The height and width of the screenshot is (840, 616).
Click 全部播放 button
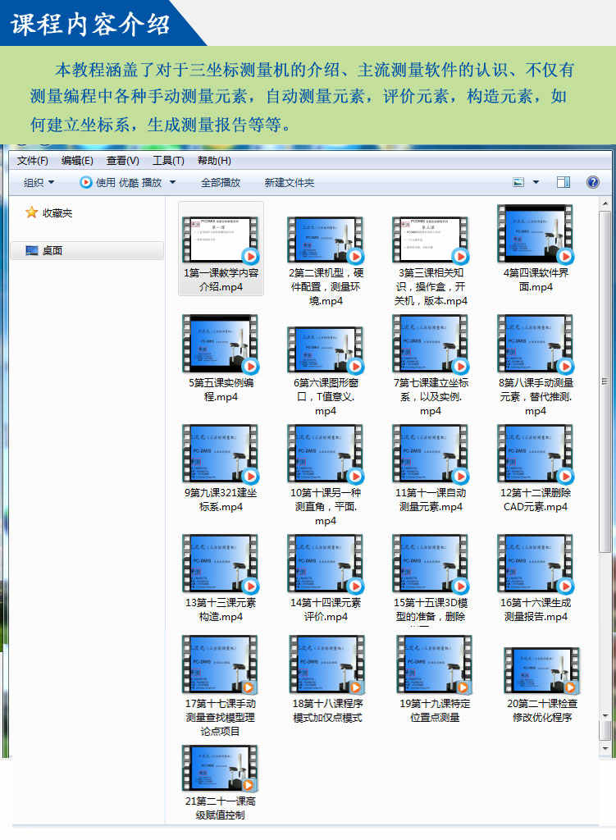click(x=220, y=183)
